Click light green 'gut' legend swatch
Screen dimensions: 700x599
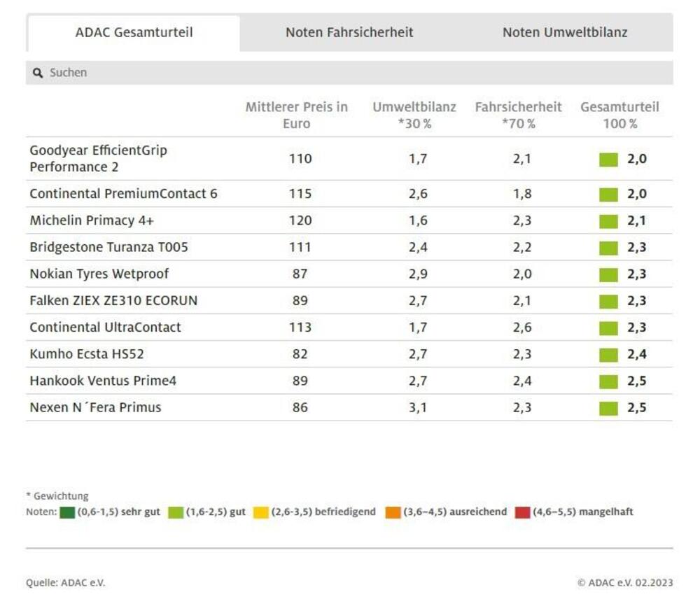click(x=176, y=512)
